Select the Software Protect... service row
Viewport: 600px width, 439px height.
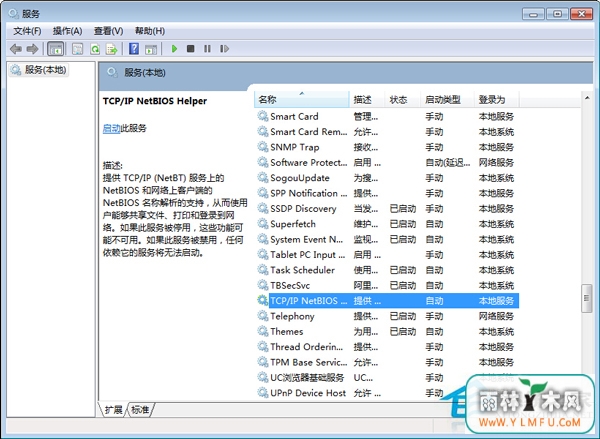tap(386, 162)
